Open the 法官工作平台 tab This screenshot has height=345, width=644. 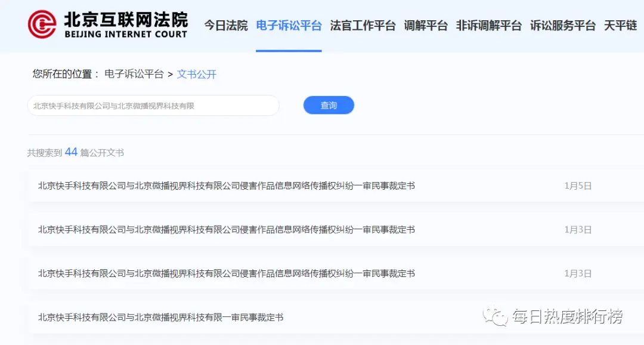click(363, 26)
